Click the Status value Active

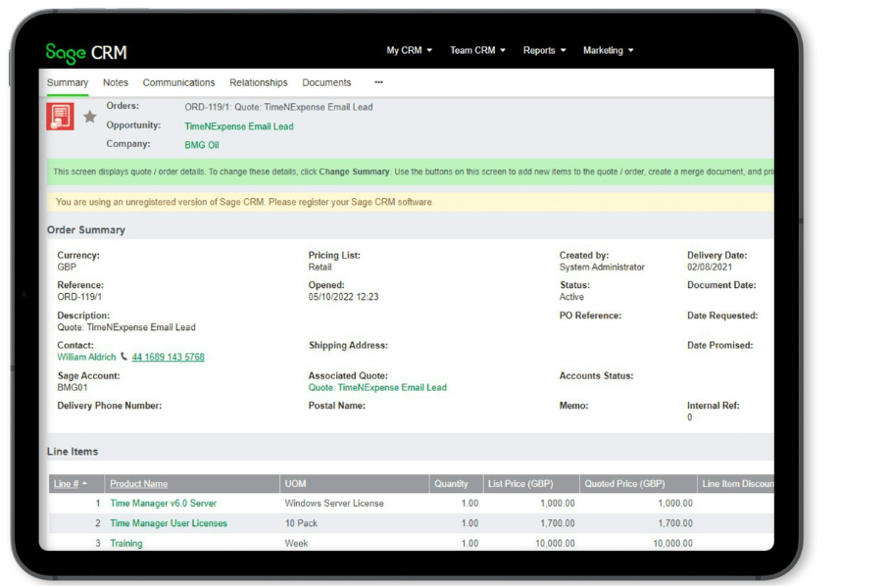[x=571, y=297]
